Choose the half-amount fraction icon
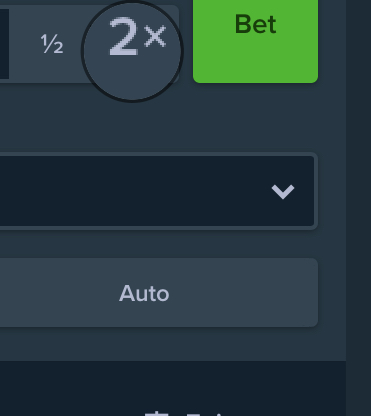The image size is (371, 416). (52, 44)
